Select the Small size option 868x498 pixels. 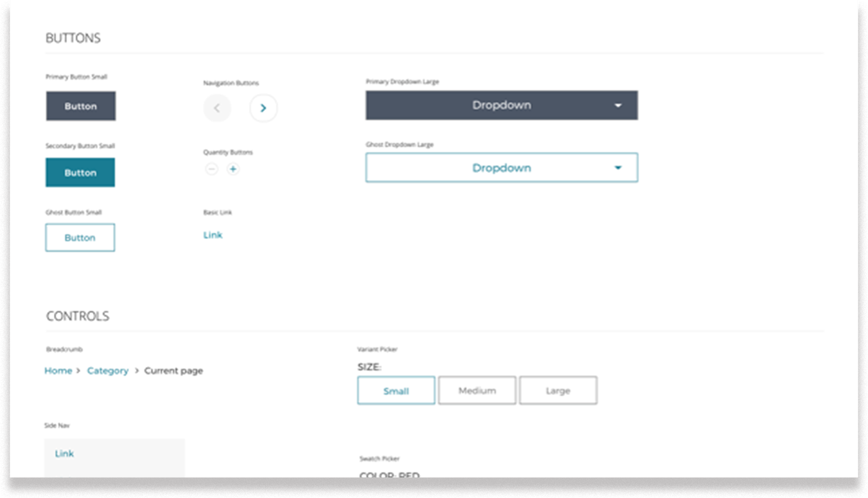tap(396, 390)
